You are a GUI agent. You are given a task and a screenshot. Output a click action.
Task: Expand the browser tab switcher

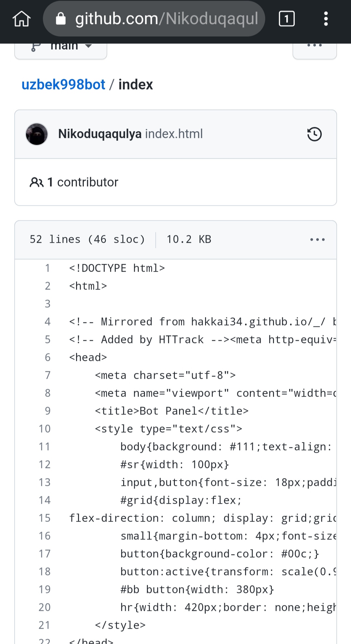click(x=287, y=19)
